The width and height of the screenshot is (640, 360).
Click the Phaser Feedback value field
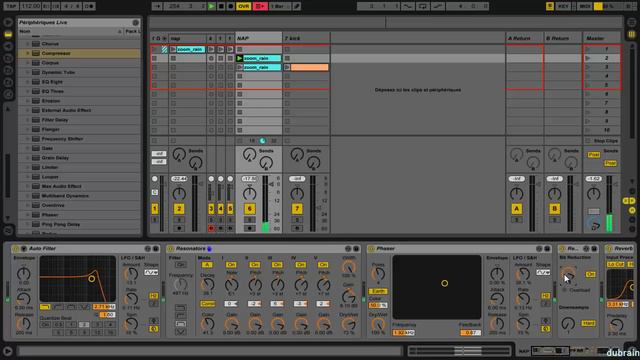click(470, 333)
